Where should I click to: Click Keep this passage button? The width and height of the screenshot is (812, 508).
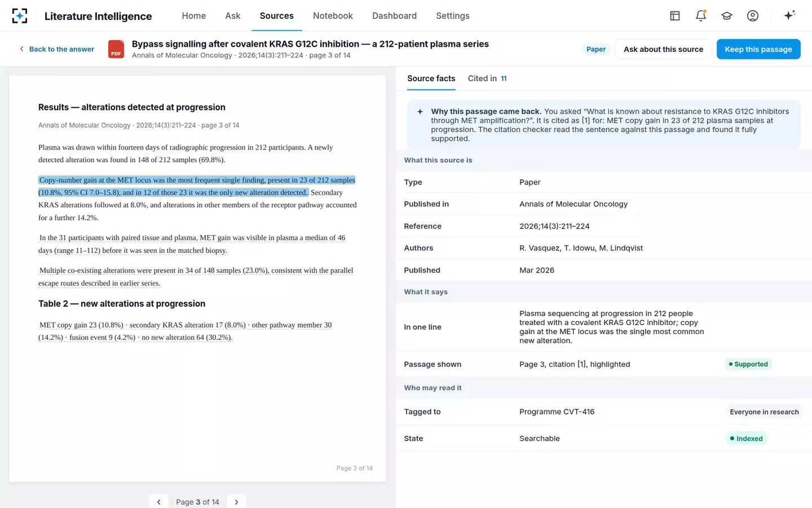[758, 49]
